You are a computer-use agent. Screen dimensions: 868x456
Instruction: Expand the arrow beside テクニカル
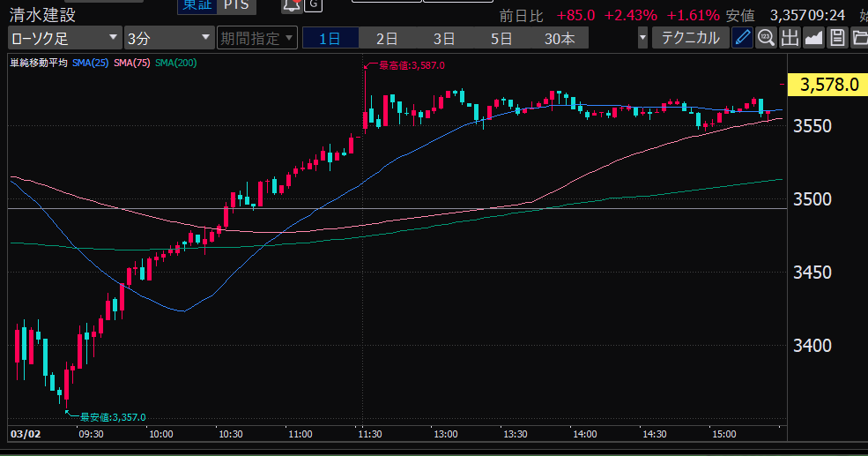[x=642, y=39]
